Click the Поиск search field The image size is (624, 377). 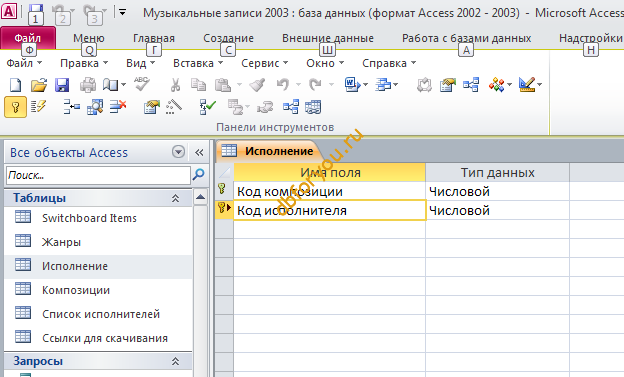click(98, 175)
